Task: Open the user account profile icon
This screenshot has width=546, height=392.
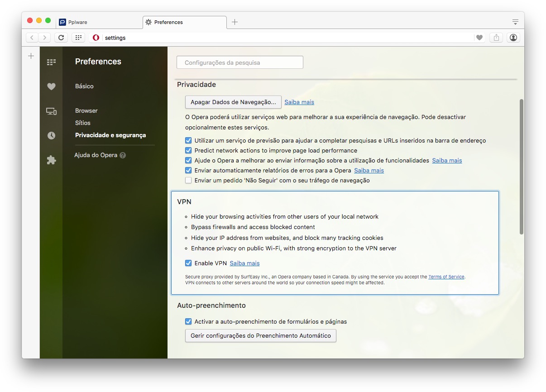Action: 513,38
